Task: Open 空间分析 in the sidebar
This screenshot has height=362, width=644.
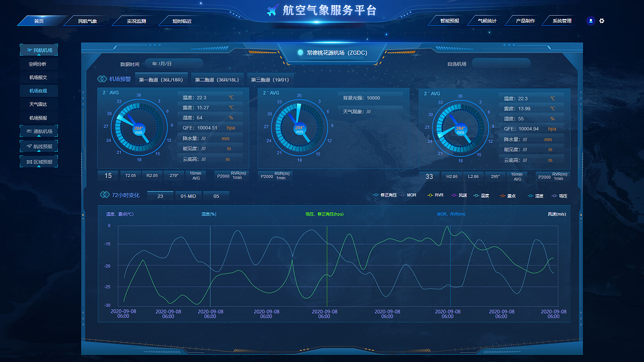Action: coord(38,64)
